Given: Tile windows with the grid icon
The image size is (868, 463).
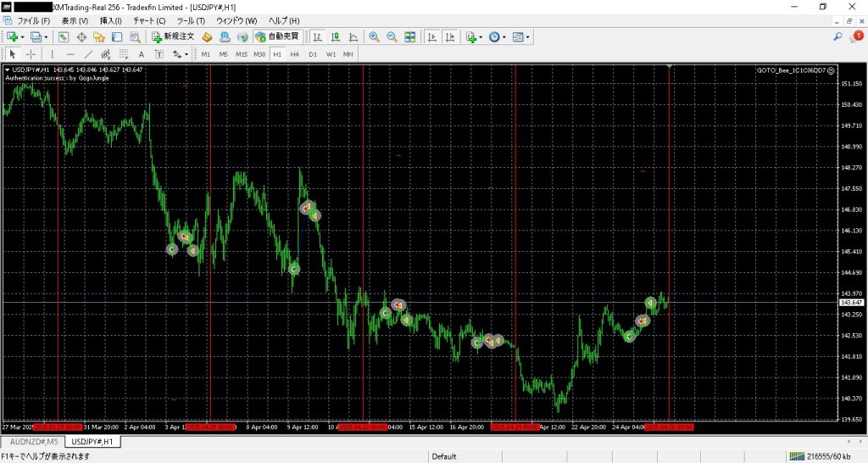Looking at the screenshot, I should [x=410, y=36].
